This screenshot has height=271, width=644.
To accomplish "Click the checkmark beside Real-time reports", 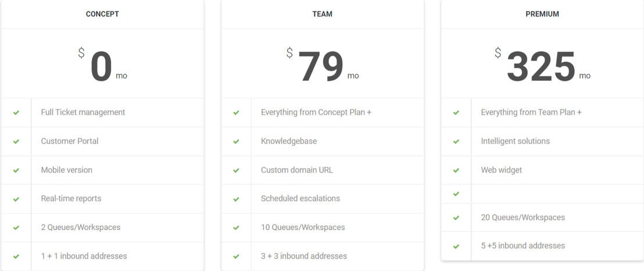I will 16,199.
